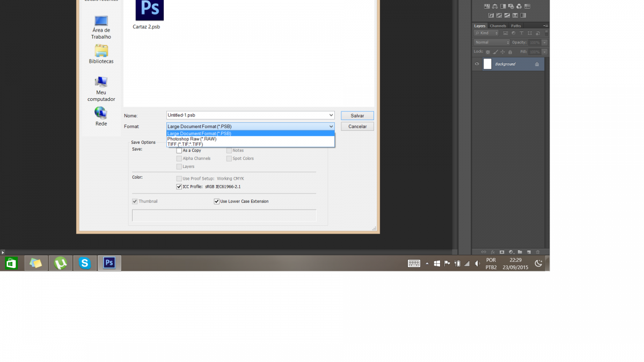This screenshot has width=644, height=362.
Task: Click the padlock on the Background layer
Action: pos(537,64)
